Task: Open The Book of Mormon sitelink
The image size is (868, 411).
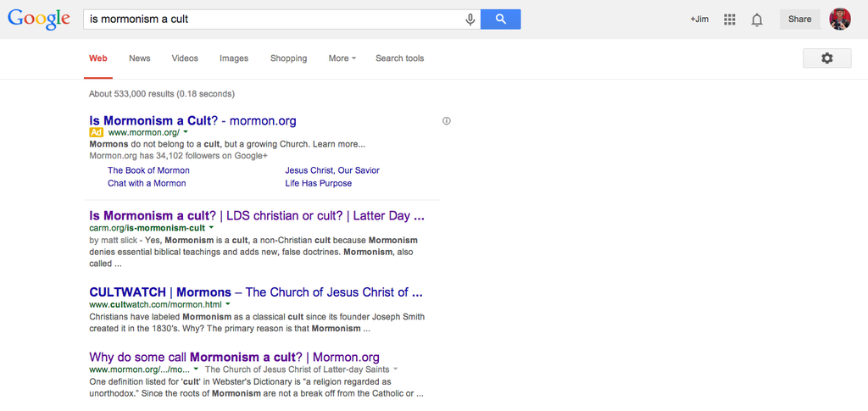Action: pos(148,170)
